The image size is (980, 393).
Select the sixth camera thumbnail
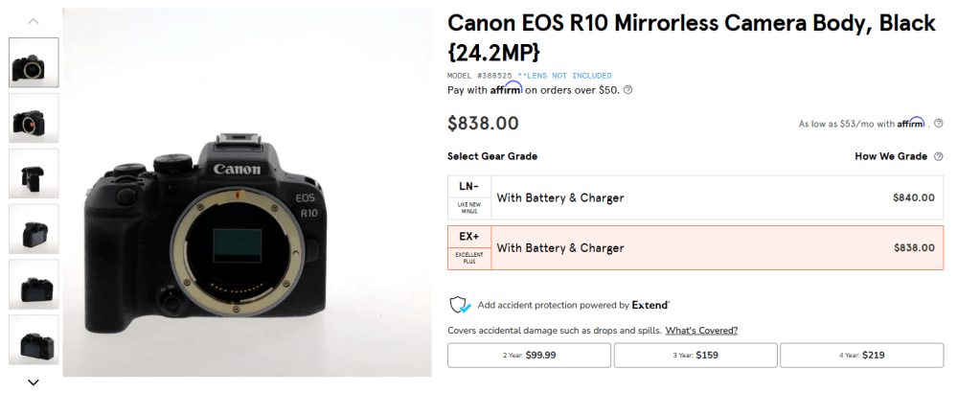tap(34, 338)
